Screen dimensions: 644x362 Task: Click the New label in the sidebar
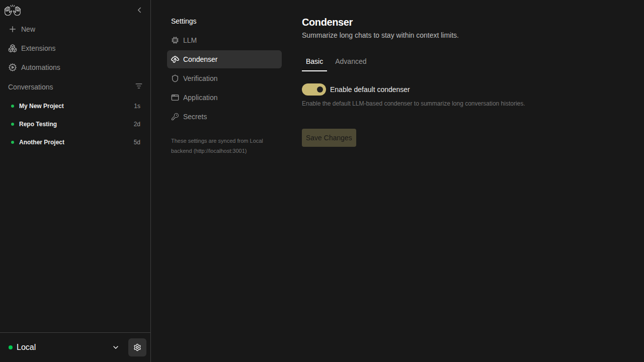pyautogui.click(x=28, y=29)
